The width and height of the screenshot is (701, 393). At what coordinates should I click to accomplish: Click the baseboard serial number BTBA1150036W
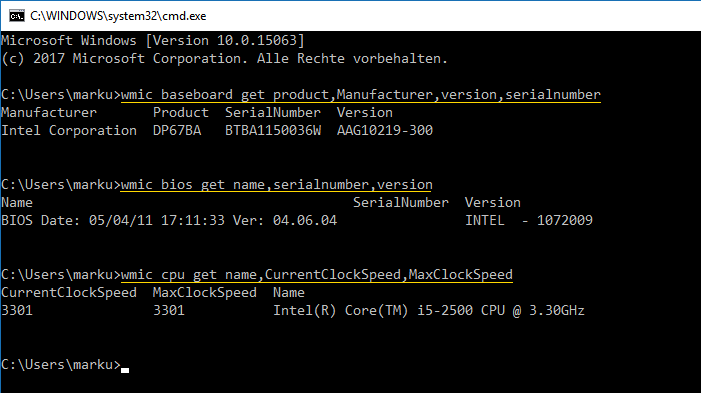click(x=273, y=131)
